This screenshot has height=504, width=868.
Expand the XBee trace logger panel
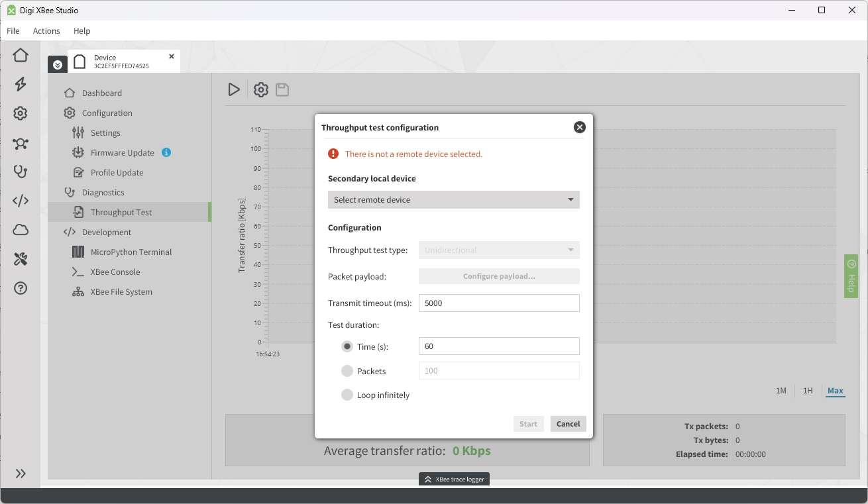click(454, 479)
